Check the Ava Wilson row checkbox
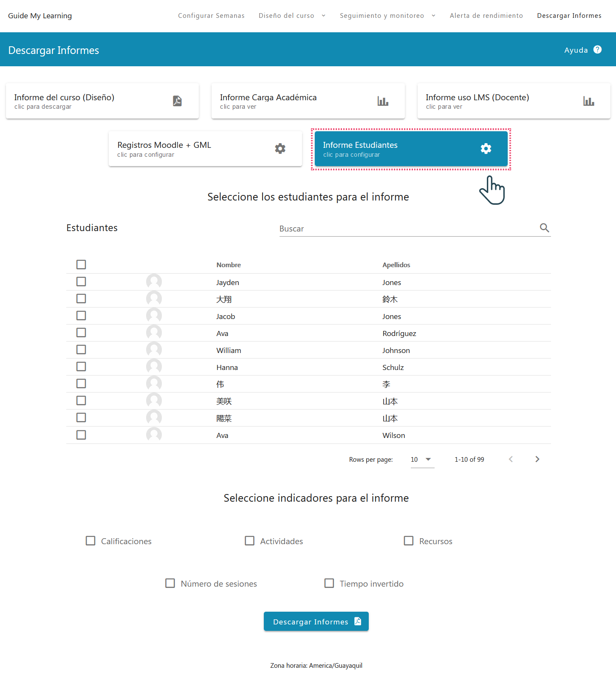 (x=81, y=435)
